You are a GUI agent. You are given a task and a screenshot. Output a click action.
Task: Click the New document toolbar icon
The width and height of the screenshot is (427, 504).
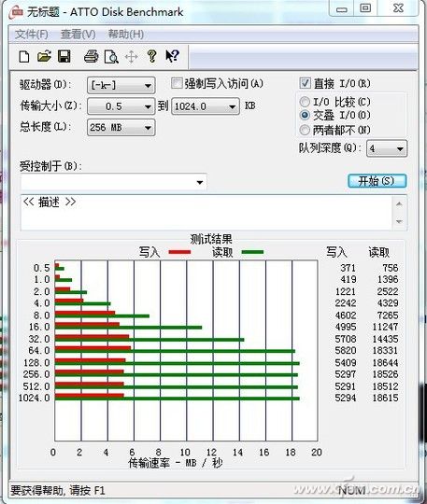pyautogui.click(x=24, y=57)
